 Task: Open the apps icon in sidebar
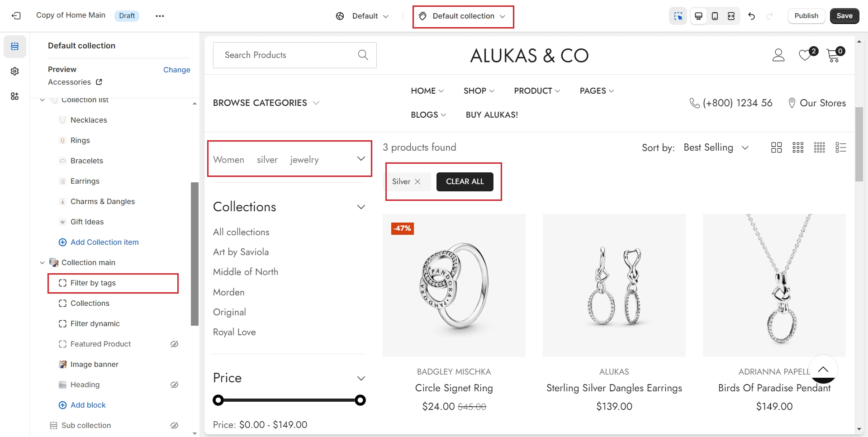click(x=15, y=96)
